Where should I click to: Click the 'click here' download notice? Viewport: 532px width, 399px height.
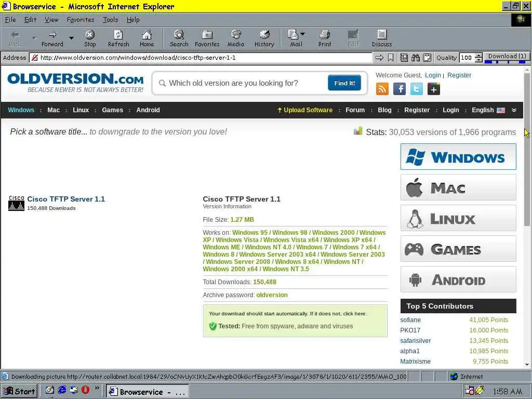[354, 313]
